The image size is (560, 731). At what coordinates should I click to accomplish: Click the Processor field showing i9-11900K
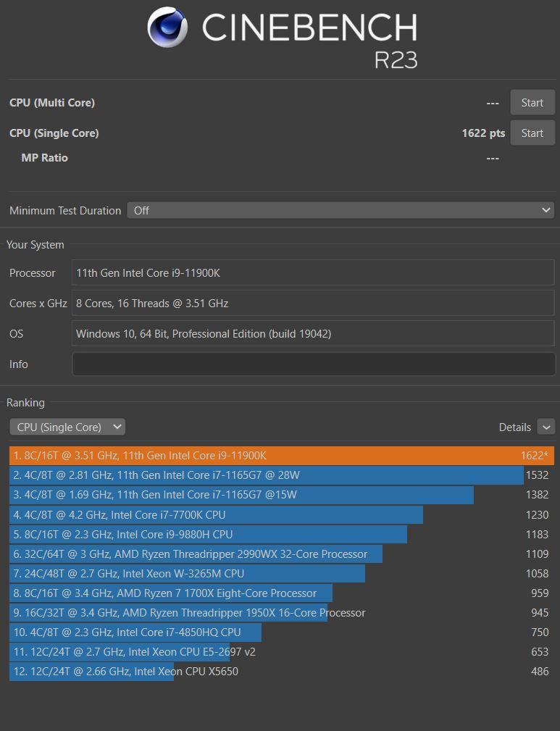[314, 272]
